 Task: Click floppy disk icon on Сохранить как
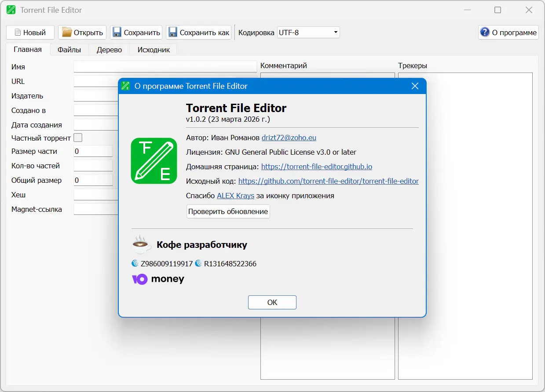[x=173, y=33]
